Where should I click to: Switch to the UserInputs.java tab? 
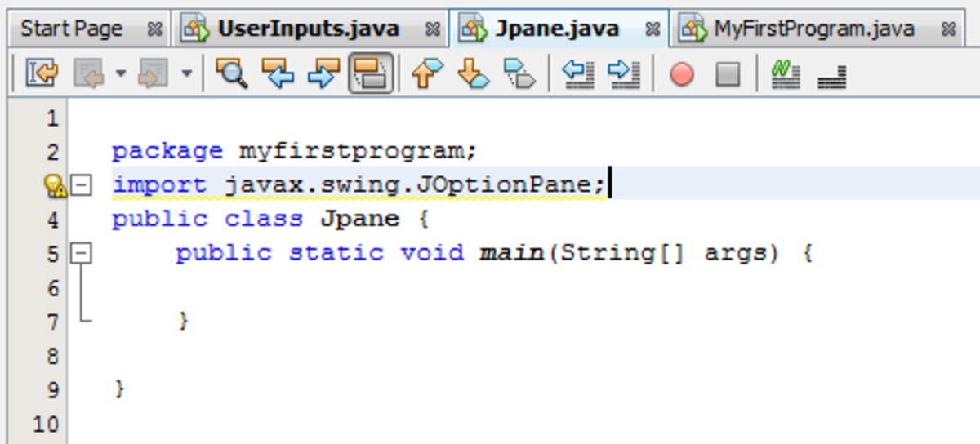(307, 29)
